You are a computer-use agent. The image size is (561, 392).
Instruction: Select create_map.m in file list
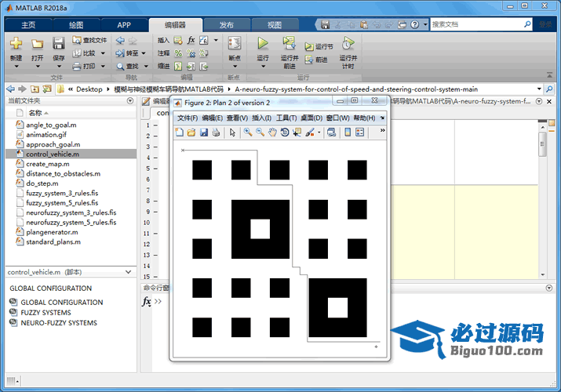(48, 164)
